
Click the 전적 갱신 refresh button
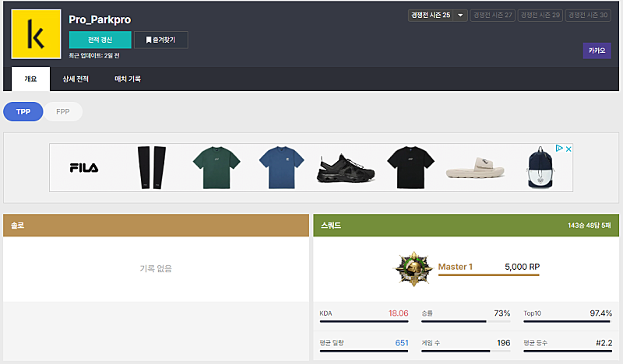click(100, 40)
